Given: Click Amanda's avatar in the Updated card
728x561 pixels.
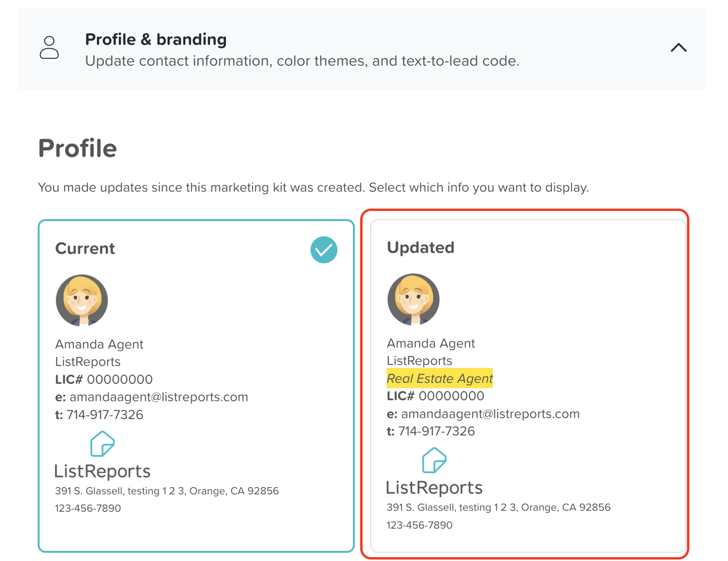Looking at the screenshot, I should [x=413, y=299].
